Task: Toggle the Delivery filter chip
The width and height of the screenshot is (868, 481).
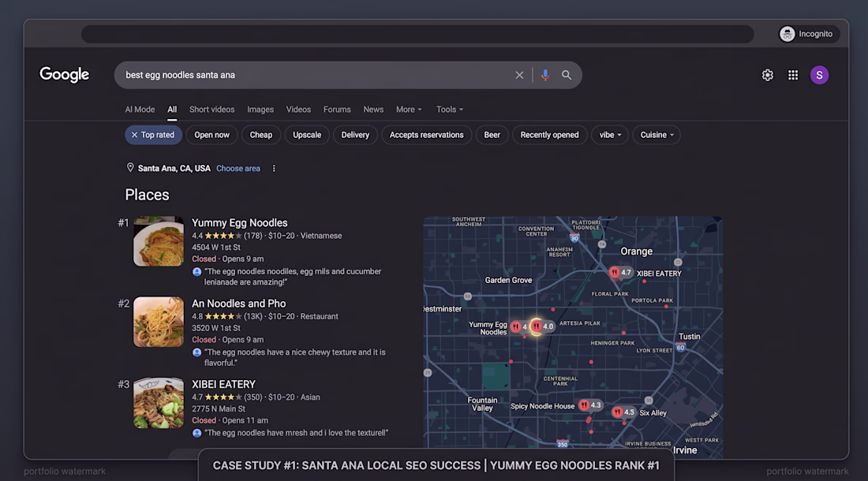Action: coord(355,135)
